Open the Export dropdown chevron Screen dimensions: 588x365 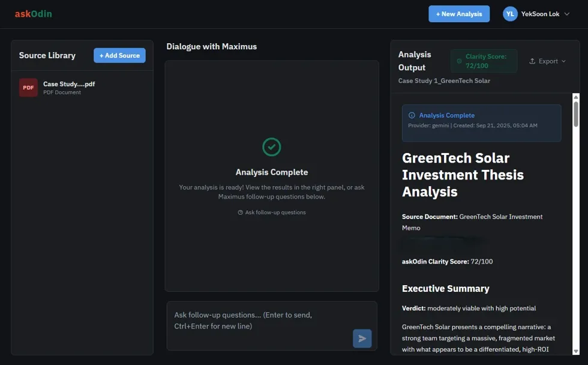(562, 61)
